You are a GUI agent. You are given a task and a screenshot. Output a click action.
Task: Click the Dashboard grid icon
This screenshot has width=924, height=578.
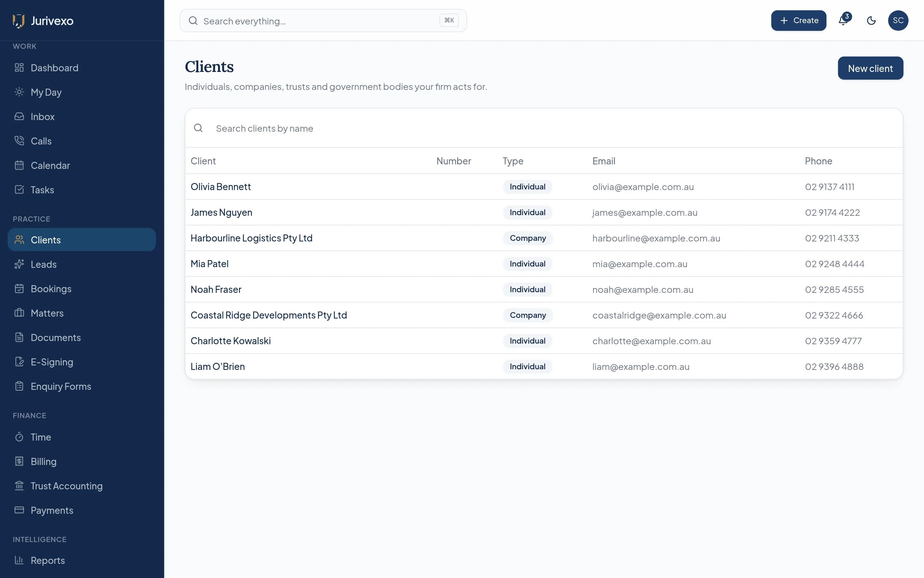coord(19,68)
